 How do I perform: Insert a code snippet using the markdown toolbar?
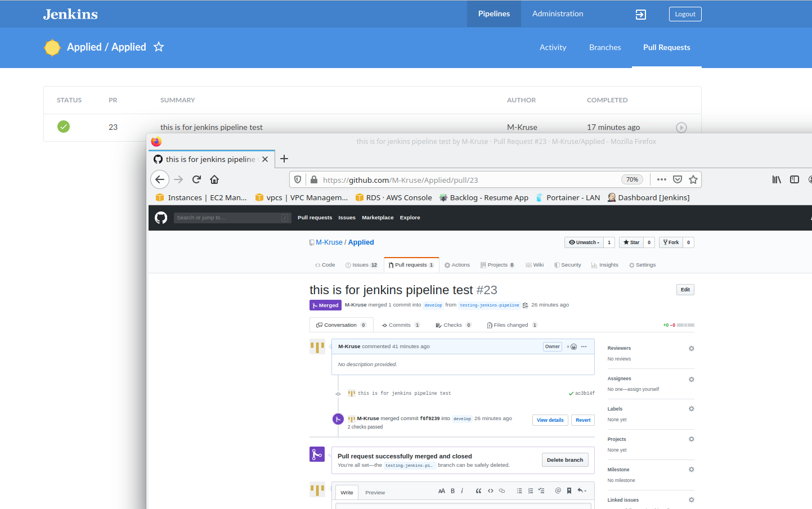pos(490,490)
